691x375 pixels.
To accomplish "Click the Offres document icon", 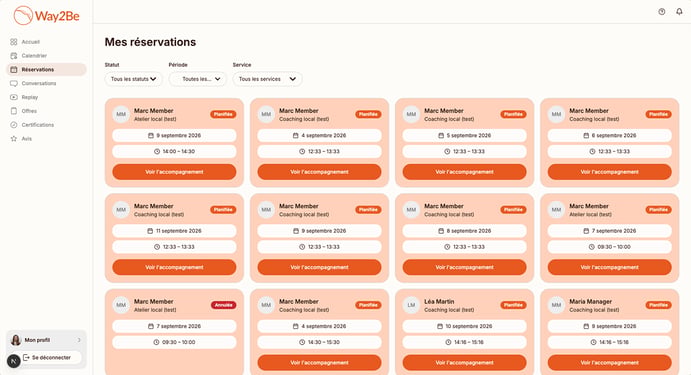I will (x=14, y=111).
